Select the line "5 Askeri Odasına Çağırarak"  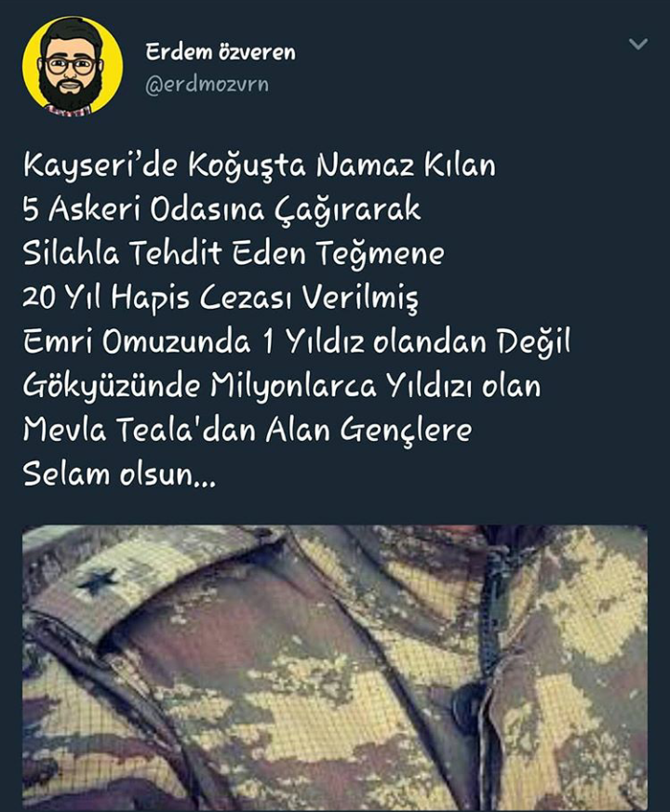[221, 209]
